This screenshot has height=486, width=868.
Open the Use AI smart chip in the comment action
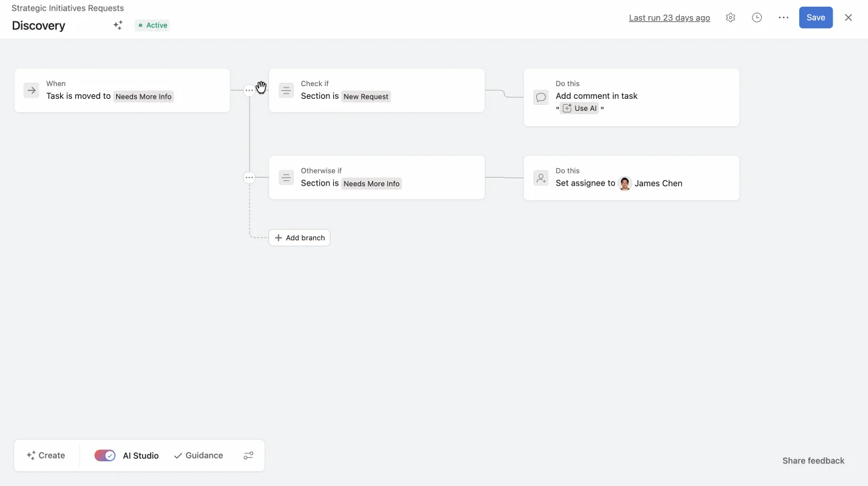[x=580, y=108]
